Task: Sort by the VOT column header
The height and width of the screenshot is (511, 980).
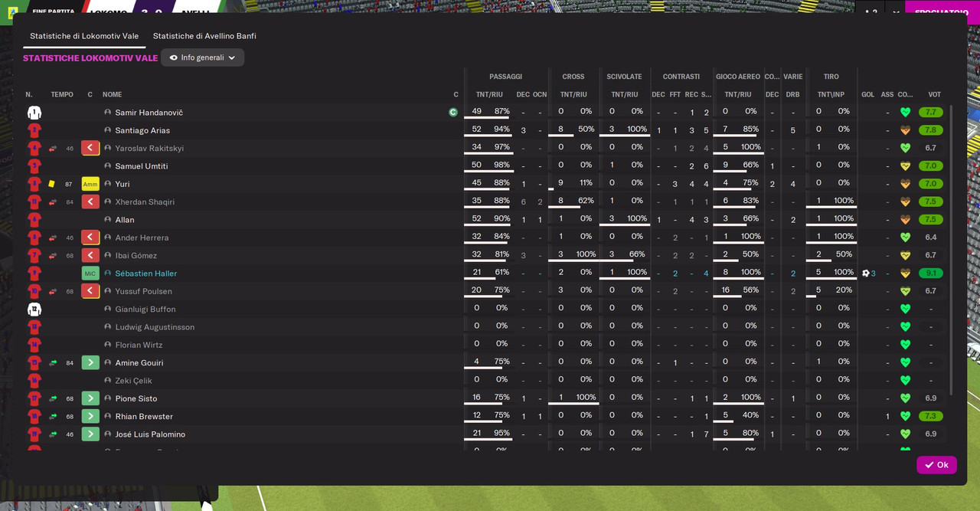Action: tap(934, 95)
